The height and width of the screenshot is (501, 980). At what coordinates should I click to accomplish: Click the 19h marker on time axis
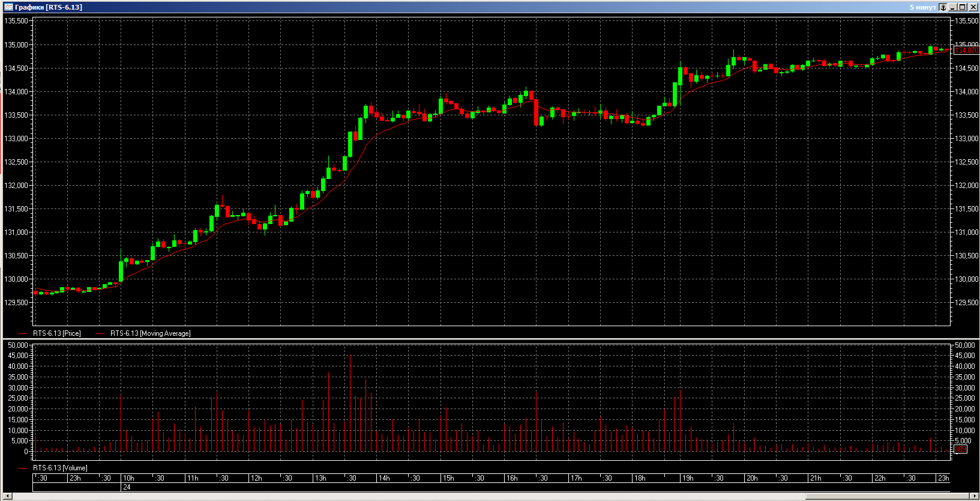pyautogui.click(x=688, y=478)
